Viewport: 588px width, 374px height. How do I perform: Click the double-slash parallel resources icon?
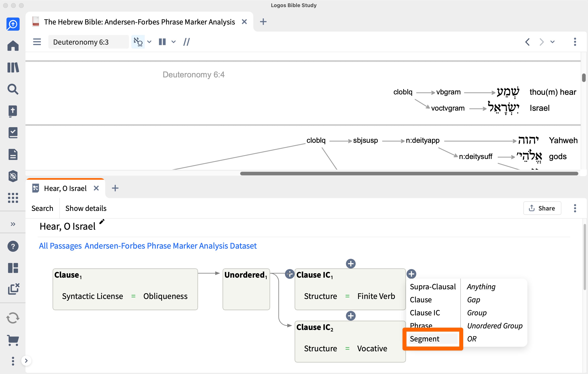(187, 42)
